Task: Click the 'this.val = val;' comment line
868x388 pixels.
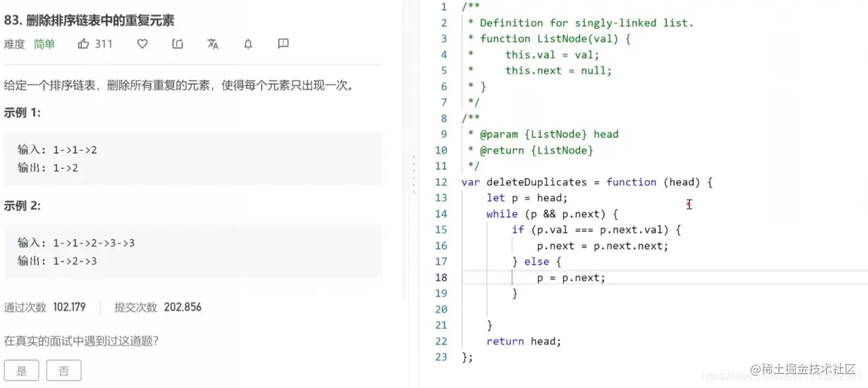Action: click(x=552, y=55)
